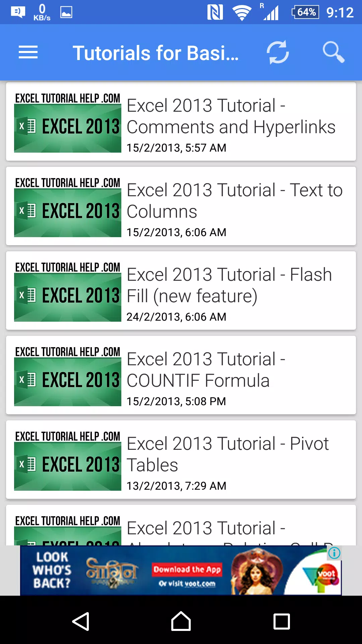Tap the ad info icon on banner
The image size is (362, 644).
334,553
